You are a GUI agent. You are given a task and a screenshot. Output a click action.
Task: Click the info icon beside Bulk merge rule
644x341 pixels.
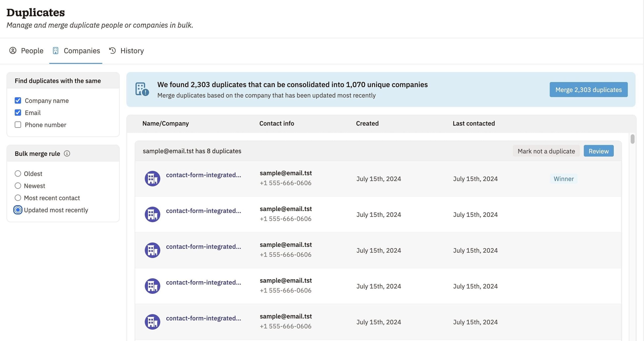67,153
